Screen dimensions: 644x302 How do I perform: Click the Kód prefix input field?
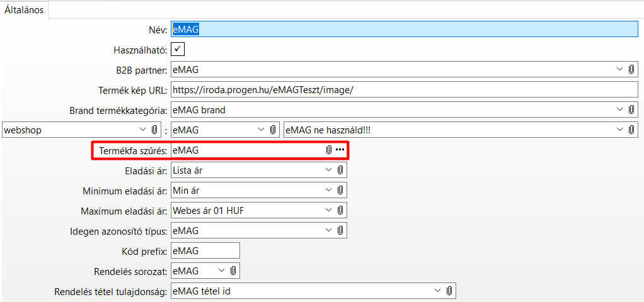[x=205, y=250]
